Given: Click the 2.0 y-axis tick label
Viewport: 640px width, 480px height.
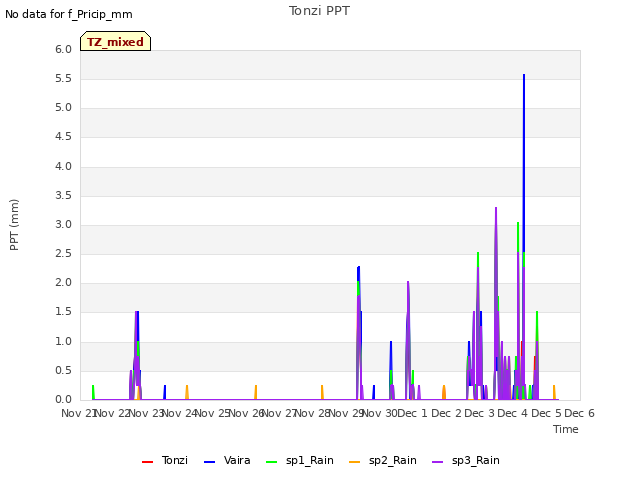Looking at the screenshot, I should pyautogui.click(x=64, y=283).
